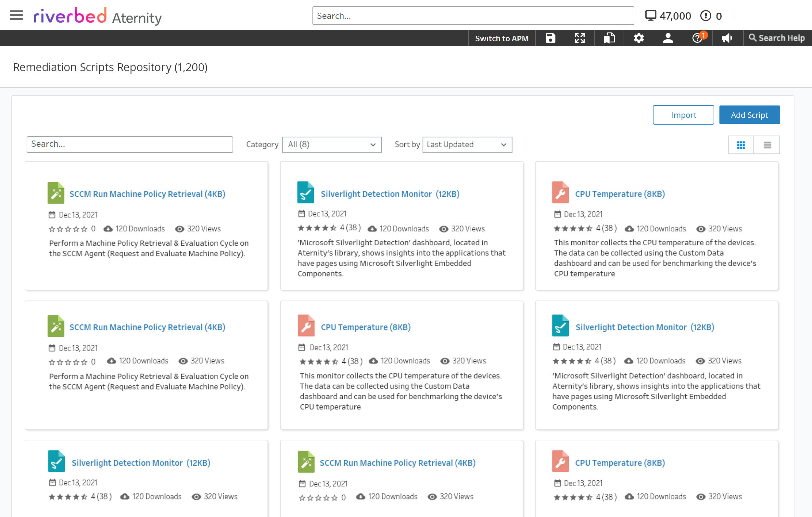Switch to APM
The height and width of the screenshot is (517, 812).
[501, 38]
